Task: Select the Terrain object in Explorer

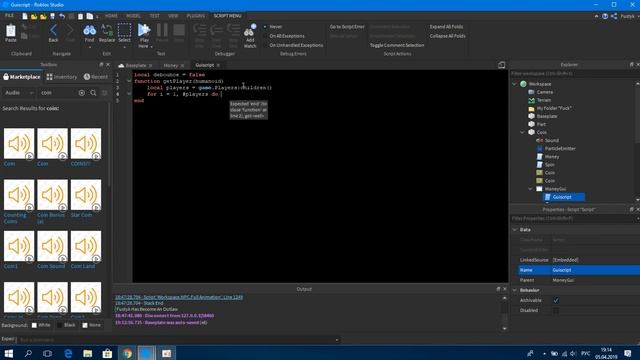Action: (544, 100)
